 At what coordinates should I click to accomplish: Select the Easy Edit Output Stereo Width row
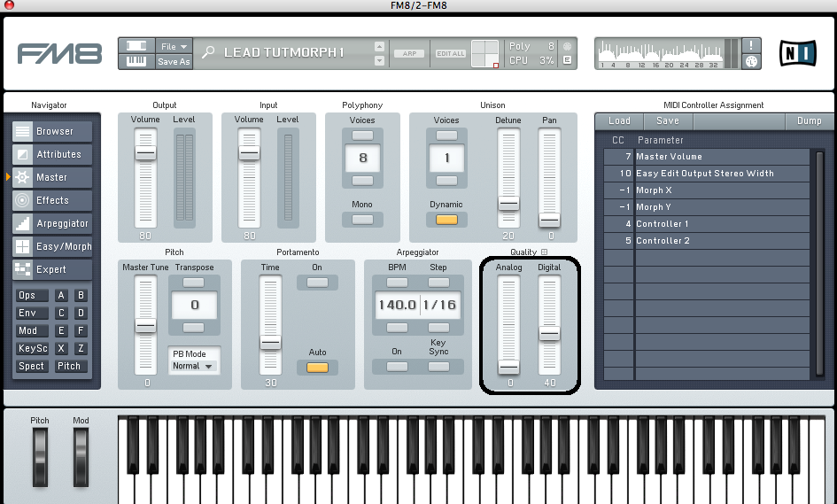coord(707,174)
